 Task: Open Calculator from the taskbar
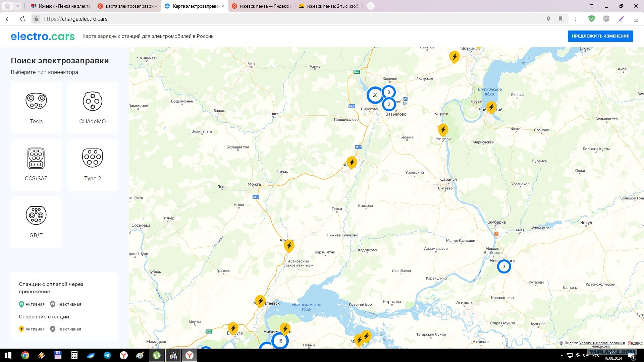pyautogui.click(x=74, y=355)
